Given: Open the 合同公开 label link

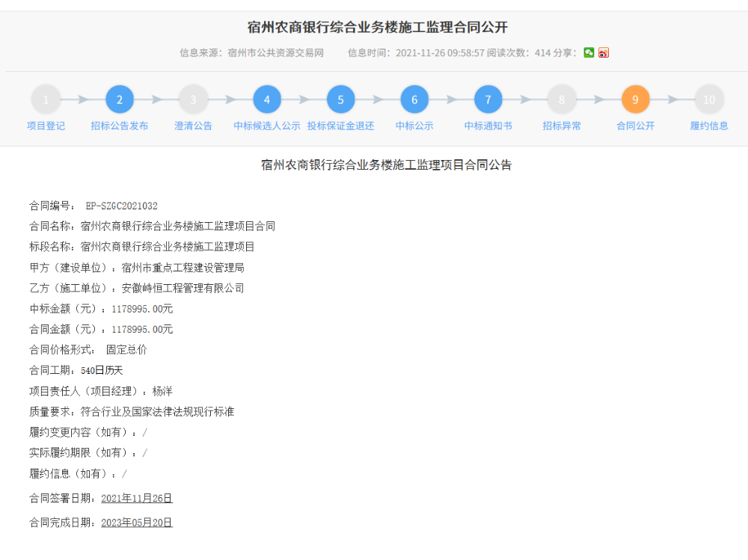Looking at the screenshot, I should click(x=635, y=126).
